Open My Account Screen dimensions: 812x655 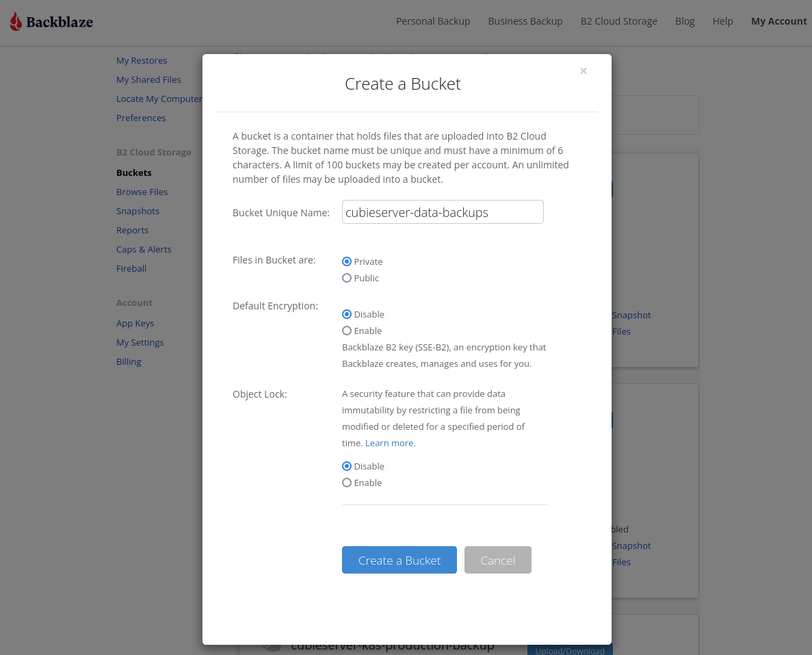tap(779, 21)
